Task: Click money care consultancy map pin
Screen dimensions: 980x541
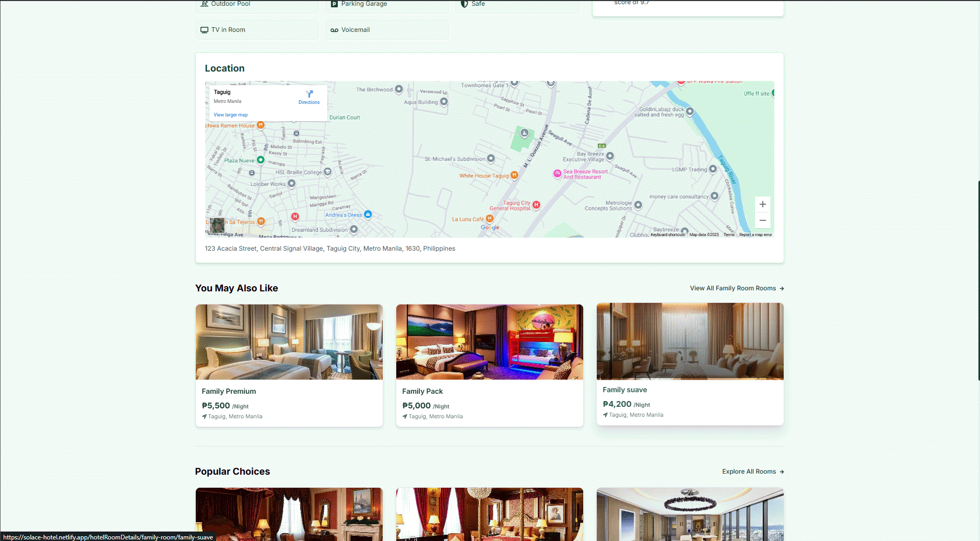Action: tap(715, 196)
